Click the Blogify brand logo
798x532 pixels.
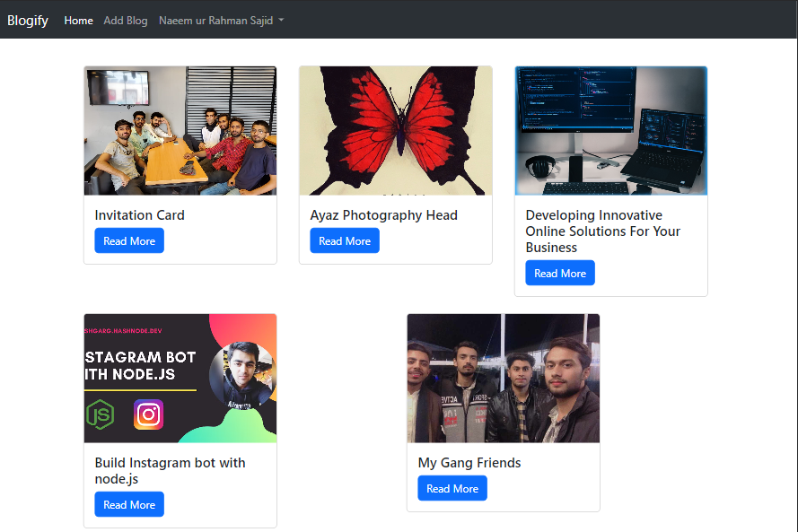28,20
